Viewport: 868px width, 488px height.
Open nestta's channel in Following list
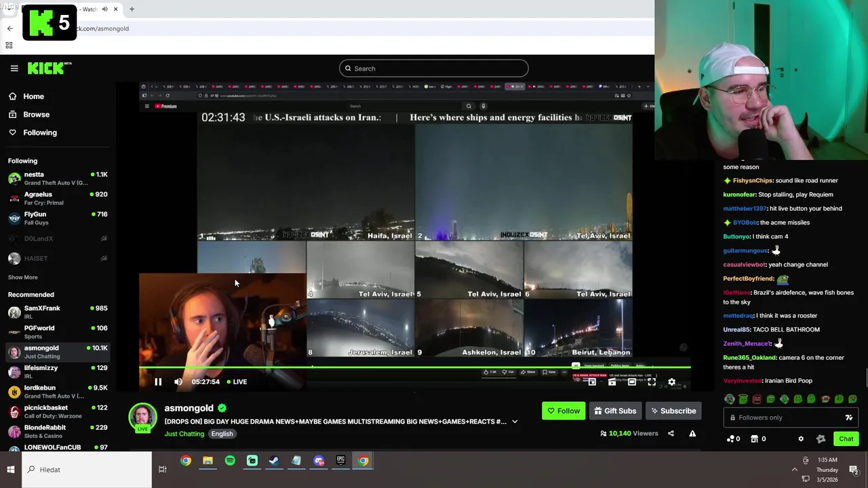pos(58,178)
